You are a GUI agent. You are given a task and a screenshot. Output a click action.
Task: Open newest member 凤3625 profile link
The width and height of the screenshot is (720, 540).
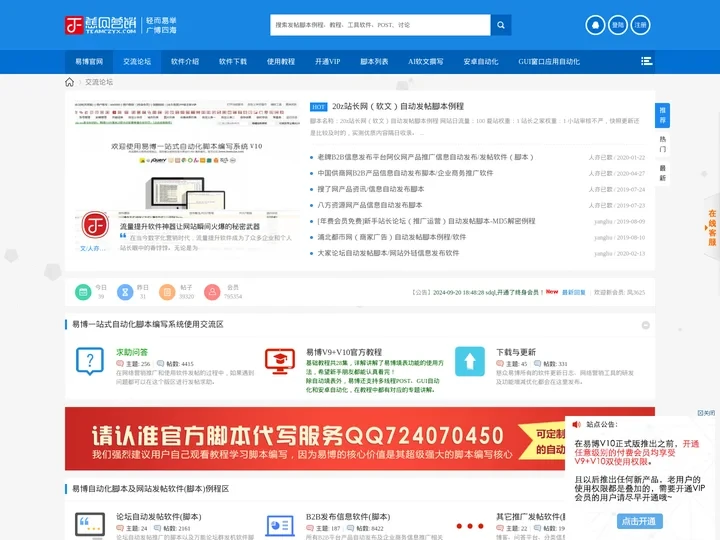(x=636, y=292)
